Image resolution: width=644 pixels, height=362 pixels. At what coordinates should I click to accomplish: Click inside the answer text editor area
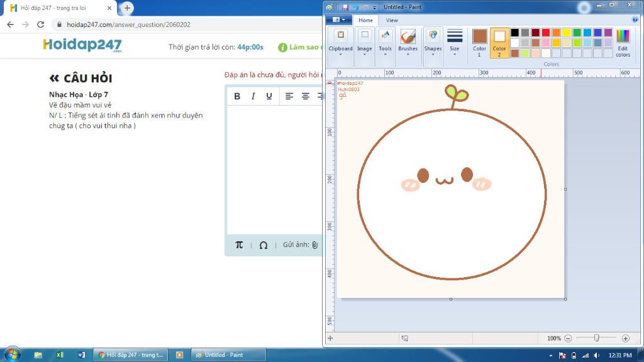(x=274, y=170)
